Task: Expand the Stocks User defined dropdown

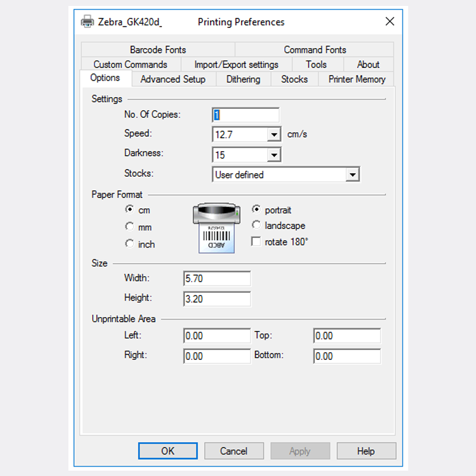Action: point(353,175)
